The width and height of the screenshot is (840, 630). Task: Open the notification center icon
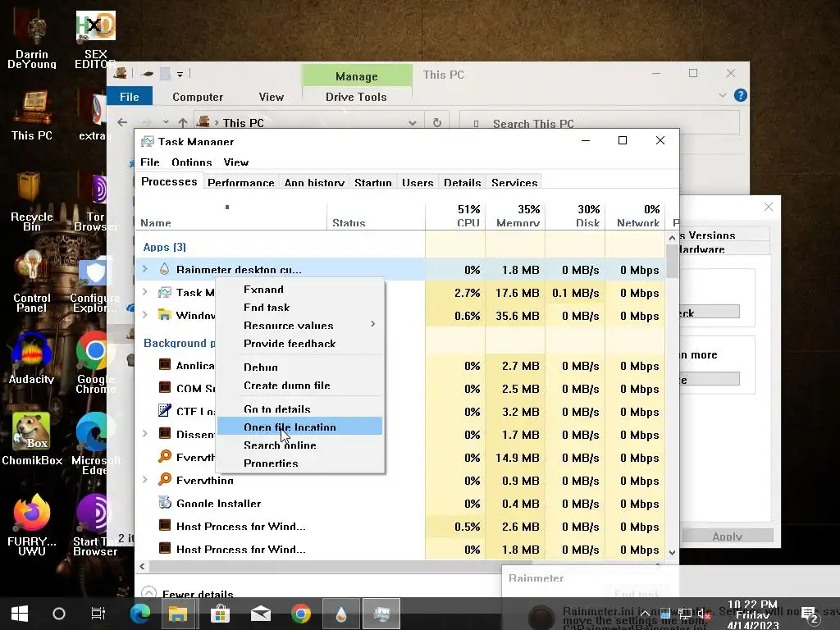(809, 615)
